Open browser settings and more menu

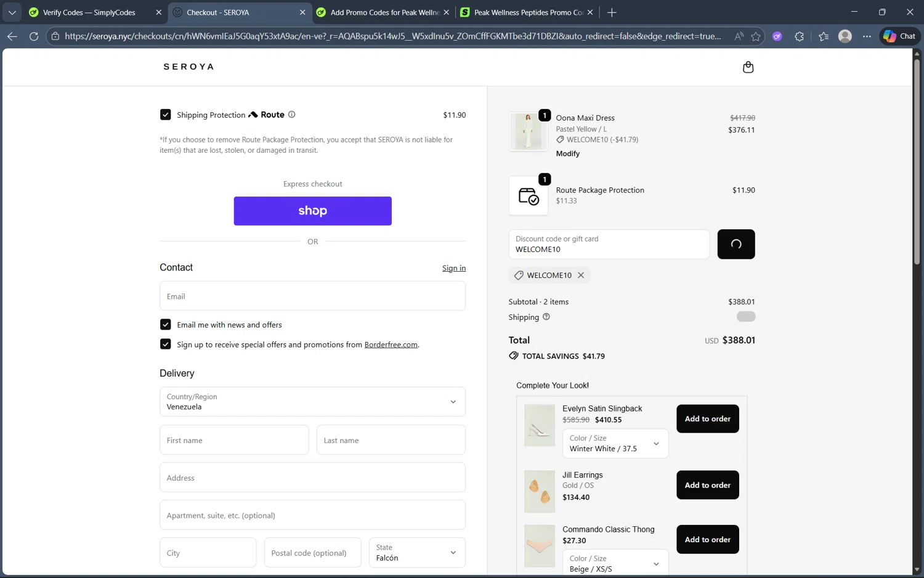(x=867, y=36)
